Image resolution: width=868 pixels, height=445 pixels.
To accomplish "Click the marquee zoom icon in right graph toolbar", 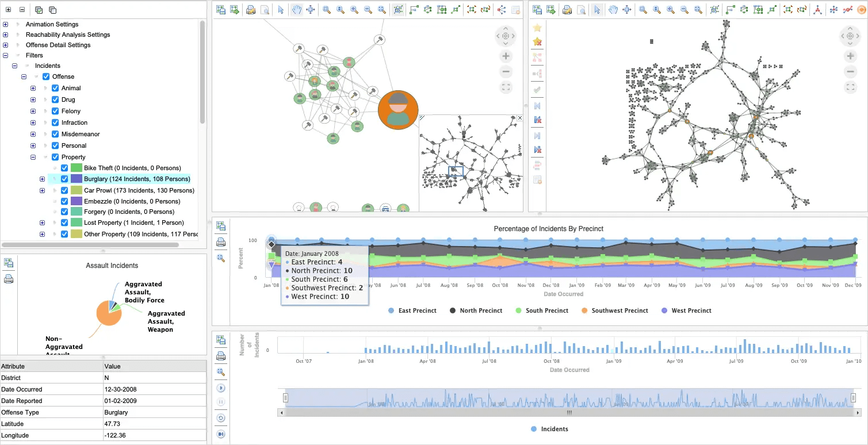I will coord(643,10).
